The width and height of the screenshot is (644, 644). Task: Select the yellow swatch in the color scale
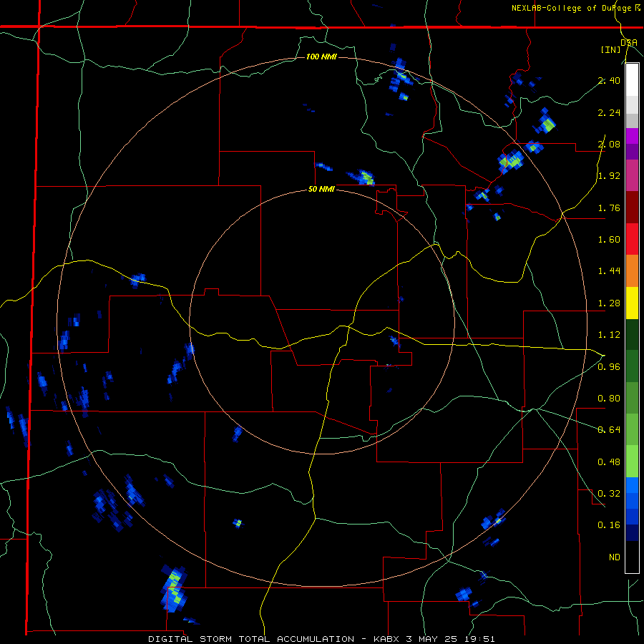[632, 303]
